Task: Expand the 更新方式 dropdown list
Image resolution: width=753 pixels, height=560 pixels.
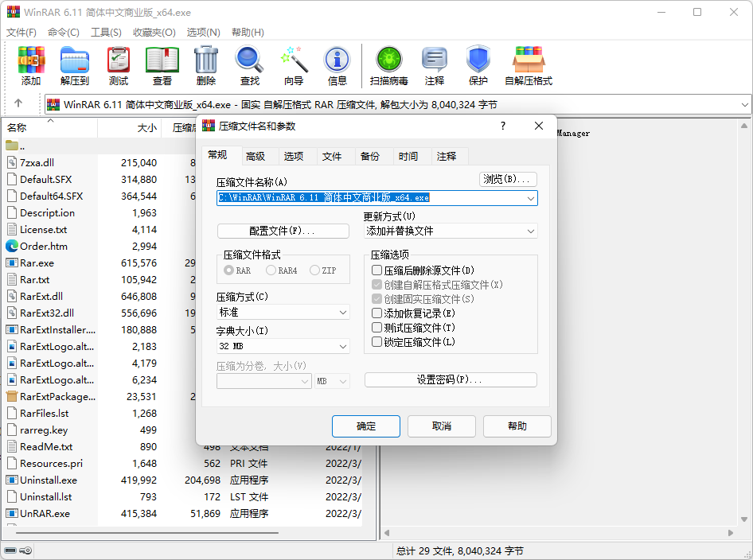Action: [451, 231]
